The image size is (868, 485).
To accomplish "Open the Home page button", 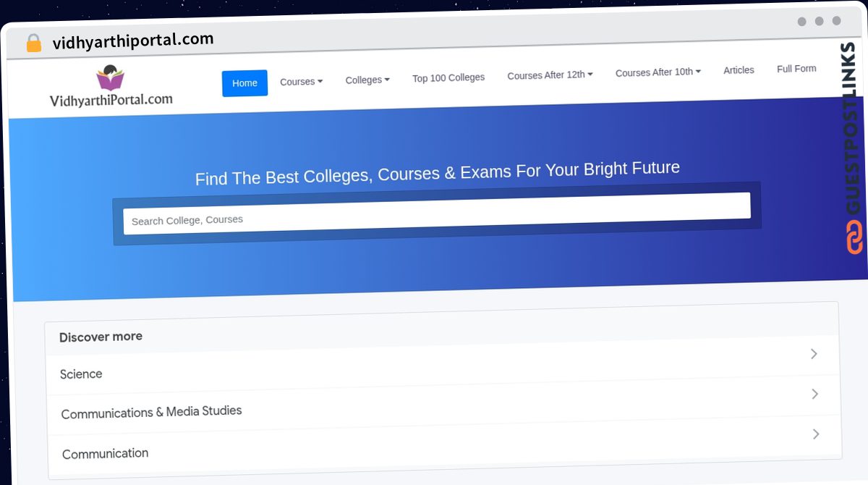I will [244, 83].
